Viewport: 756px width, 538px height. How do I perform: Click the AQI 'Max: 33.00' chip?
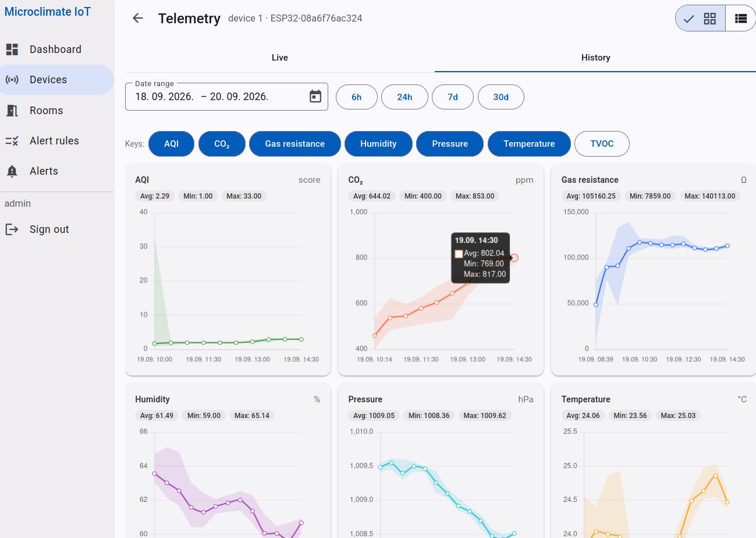[x=244, y=196]
